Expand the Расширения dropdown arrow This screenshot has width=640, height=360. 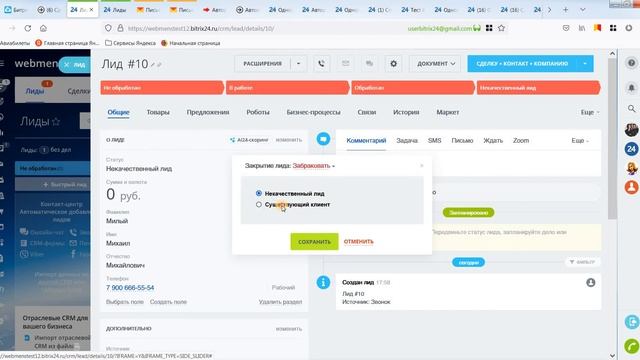click(298, 64)
